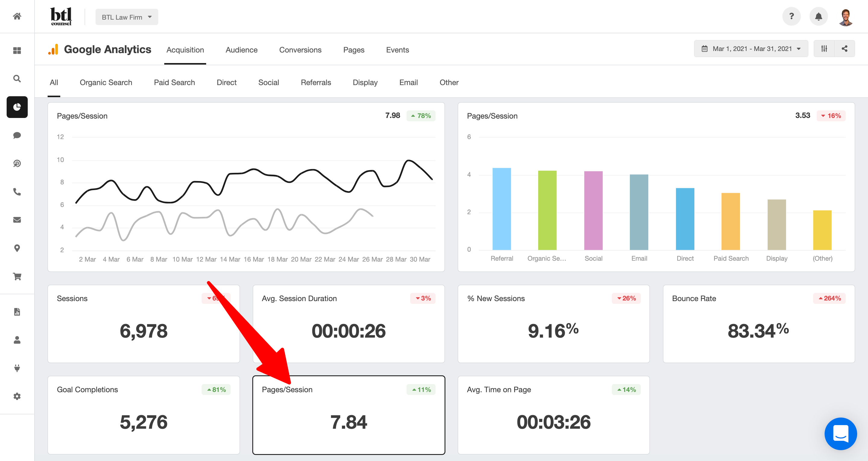The image size is (868, 461).
Task: Select the Pages/Session 7.84 widget
Action: [349, 415]
